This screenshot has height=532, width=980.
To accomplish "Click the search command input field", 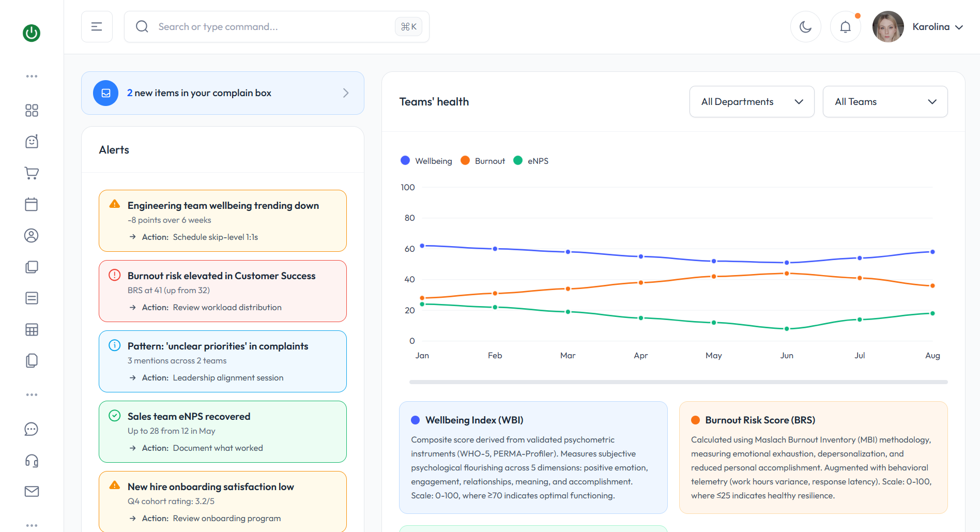I will tap(258, 26).
